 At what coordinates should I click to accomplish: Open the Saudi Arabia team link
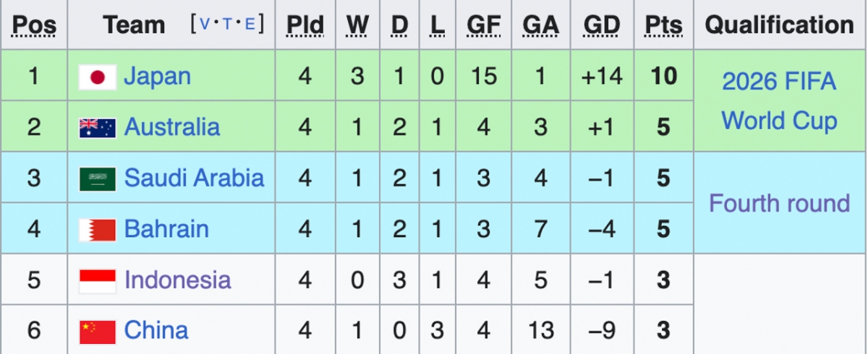click(195, 178)
